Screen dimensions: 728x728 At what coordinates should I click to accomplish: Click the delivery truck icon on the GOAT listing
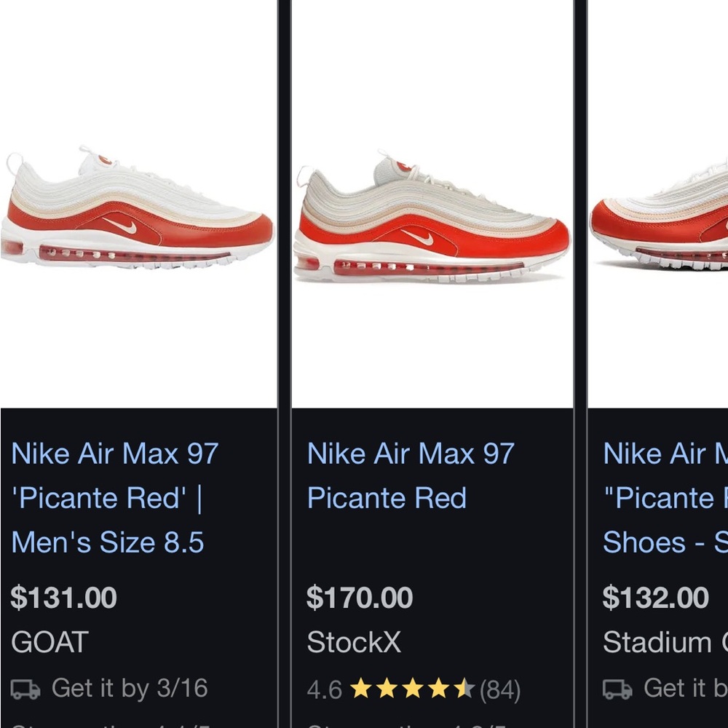tap(24, 688)
